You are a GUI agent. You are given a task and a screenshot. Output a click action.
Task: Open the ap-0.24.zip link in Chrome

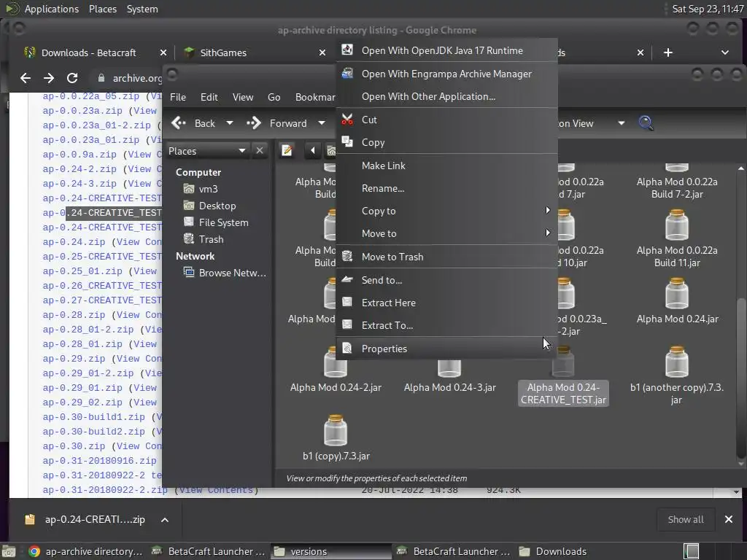[74, 242]
